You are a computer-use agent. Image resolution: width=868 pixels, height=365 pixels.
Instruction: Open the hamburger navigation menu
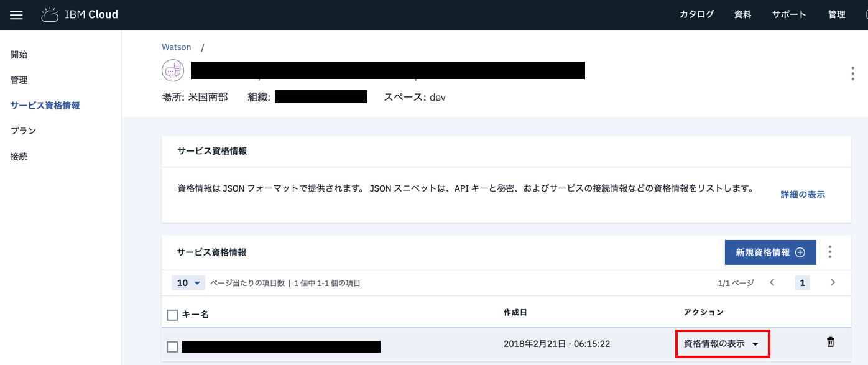[16, 15]
